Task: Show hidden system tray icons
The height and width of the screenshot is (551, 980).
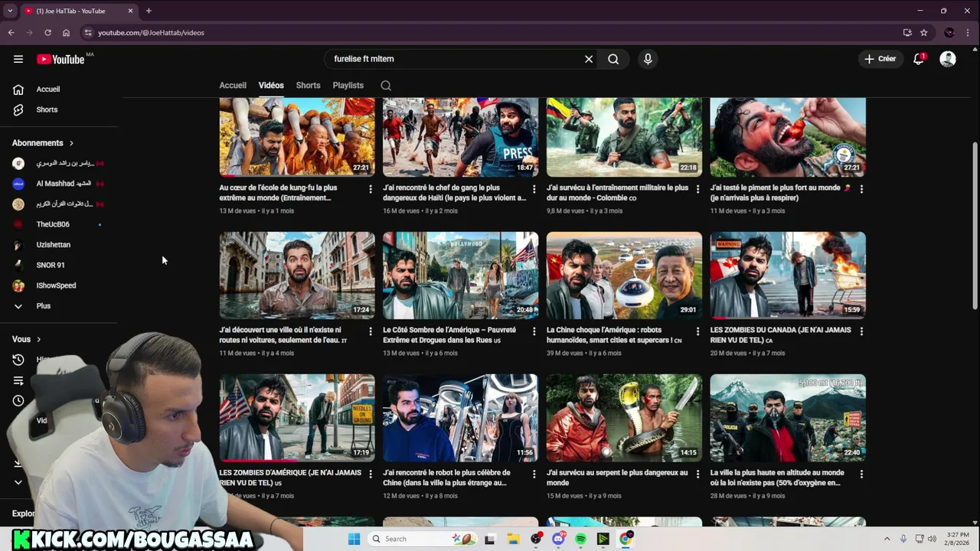Action: pyautogui.click(x=887, y=539)
